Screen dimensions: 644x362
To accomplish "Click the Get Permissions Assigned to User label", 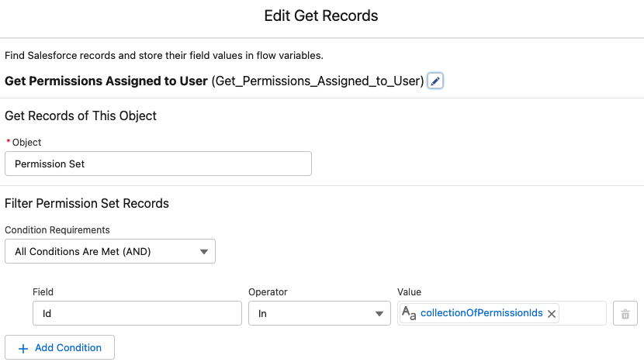I will (106, 81).
